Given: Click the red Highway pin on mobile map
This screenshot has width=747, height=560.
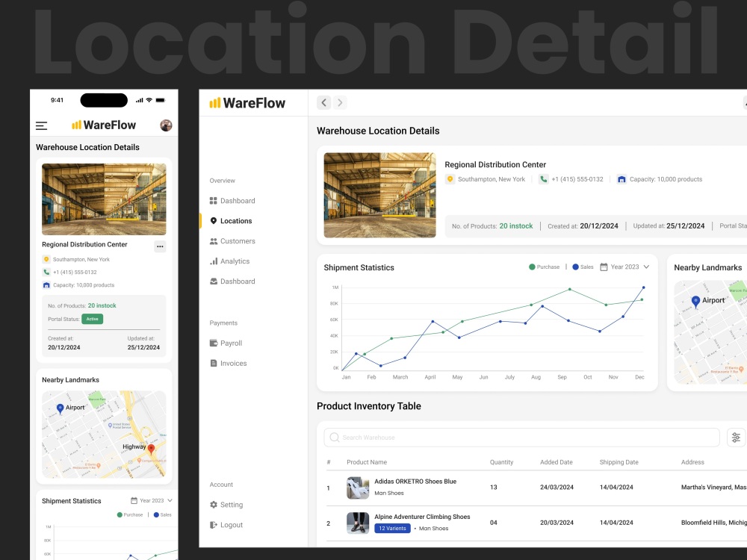Looking at the screenshot, I should [x=151, y=449].
